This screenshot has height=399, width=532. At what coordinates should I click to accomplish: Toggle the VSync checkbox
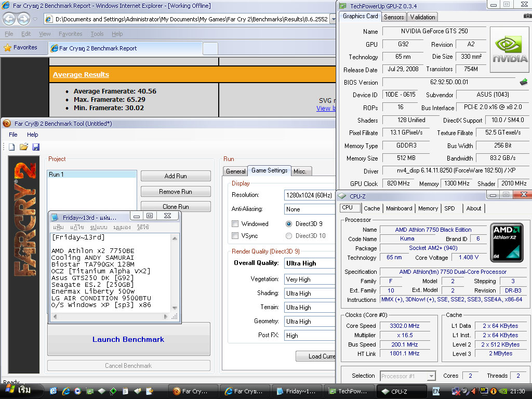235,236
